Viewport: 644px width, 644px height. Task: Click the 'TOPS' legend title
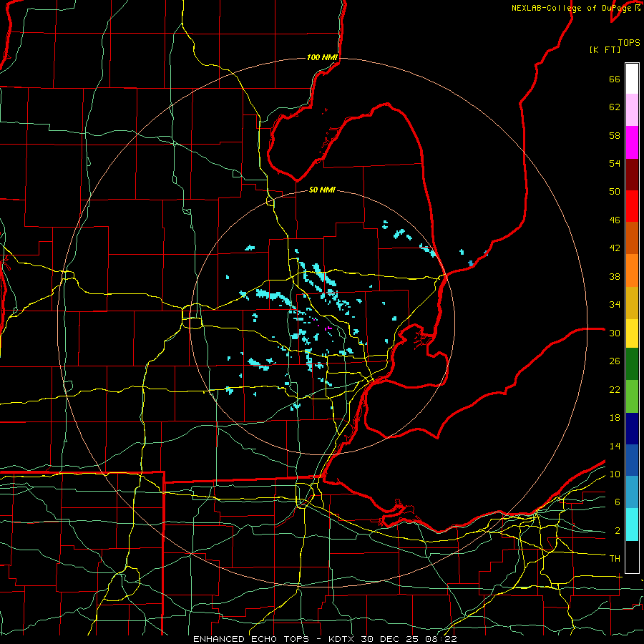point(629,42)
